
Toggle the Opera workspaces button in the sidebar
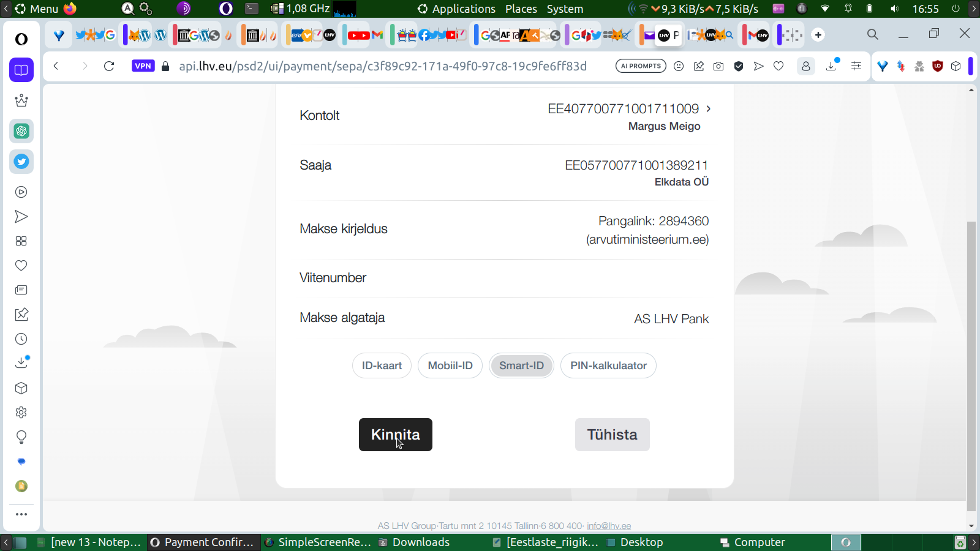pos(21,70)
